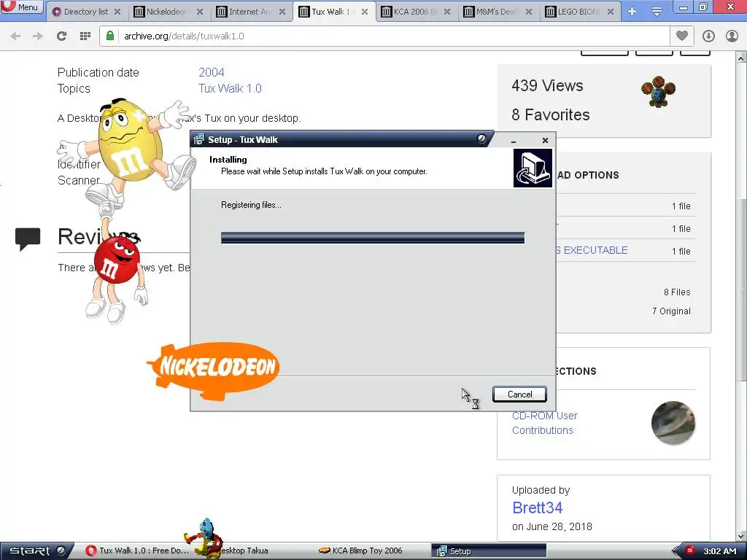This screenshot has width=747, height=560.
Task: Open the Tux Walk 1.0 topic link
Action: pos(230,88)
